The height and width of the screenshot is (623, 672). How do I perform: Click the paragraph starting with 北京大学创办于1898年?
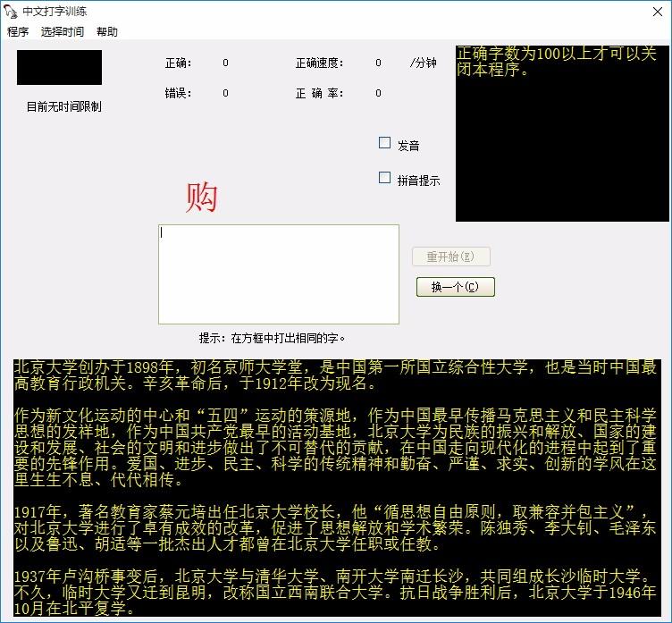click(x=335, y=375)
